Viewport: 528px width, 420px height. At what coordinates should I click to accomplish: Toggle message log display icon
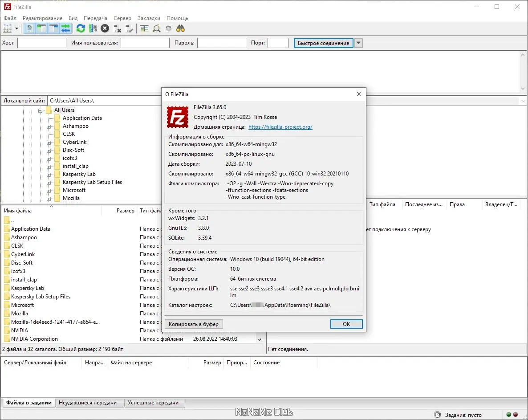tap(30, 29)
